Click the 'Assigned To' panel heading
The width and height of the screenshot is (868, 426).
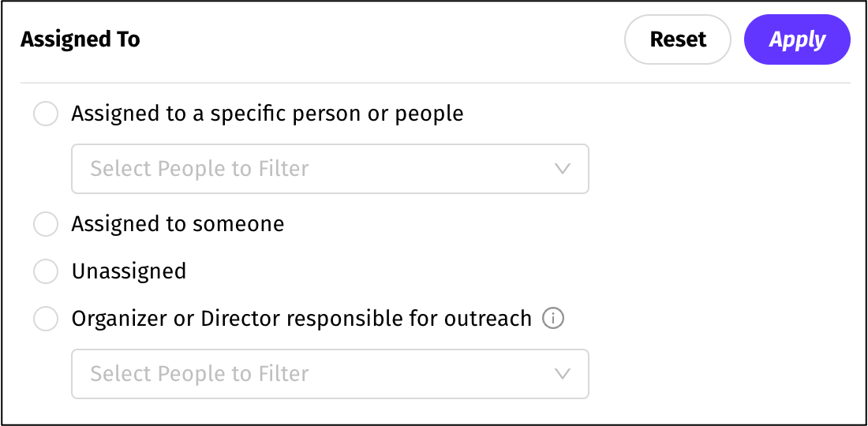(80, 39)
